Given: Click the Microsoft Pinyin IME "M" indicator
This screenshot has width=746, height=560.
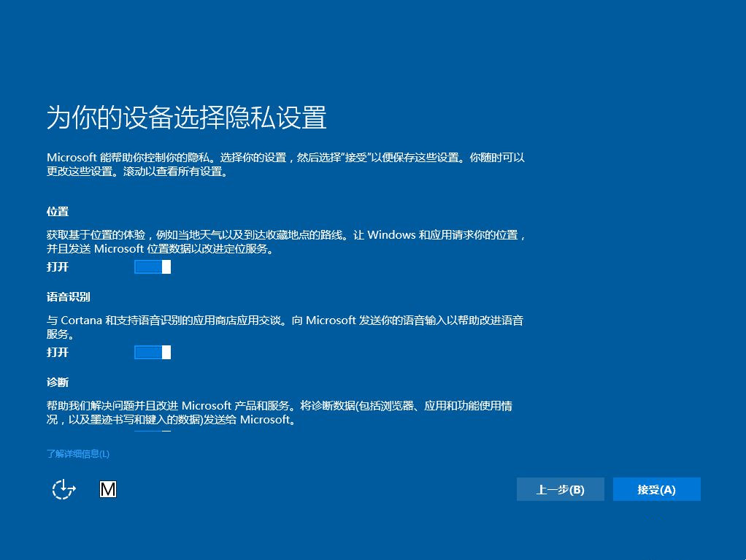Looking at the screenshot, I should tap(108, 489).
